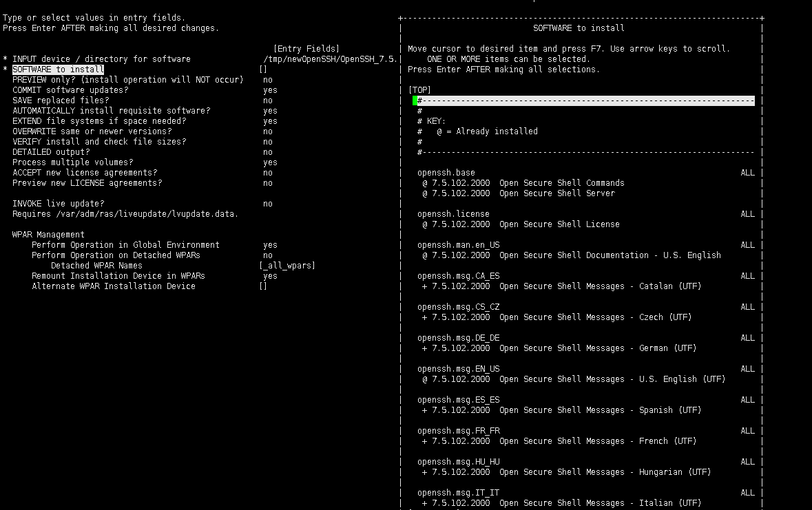Click "ALL" on the openssh.msg.FR_FR row
Viewport: 812px width, 510px height.
pyautogui.click(x=748, y=431)
